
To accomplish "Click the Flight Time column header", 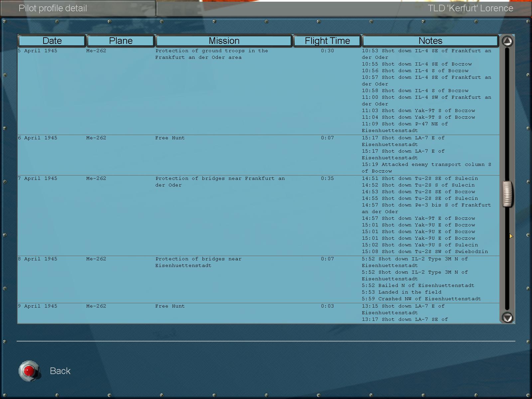I will (328, 41).
